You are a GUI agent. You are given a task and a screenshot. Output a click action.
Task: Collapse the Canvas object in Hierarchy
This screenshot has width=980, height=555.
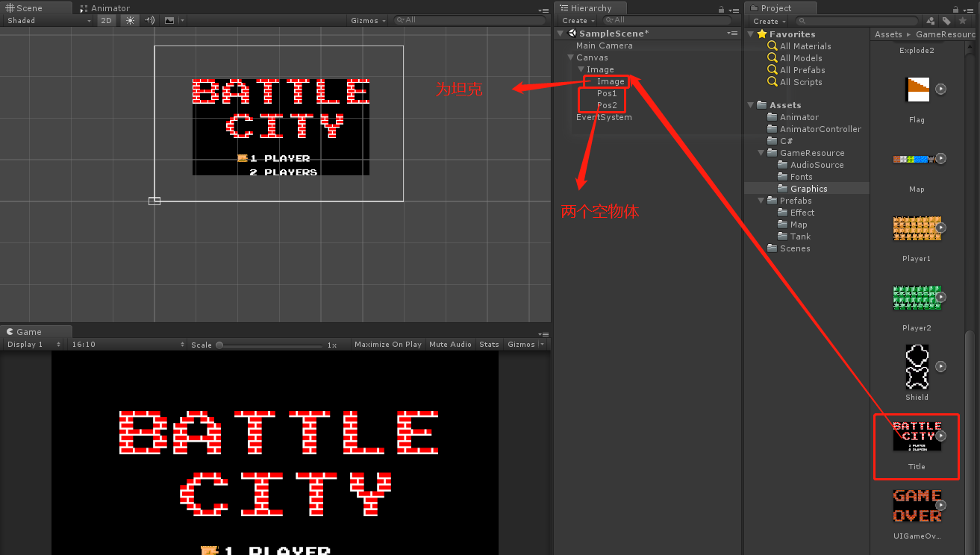tap(570, 57)
